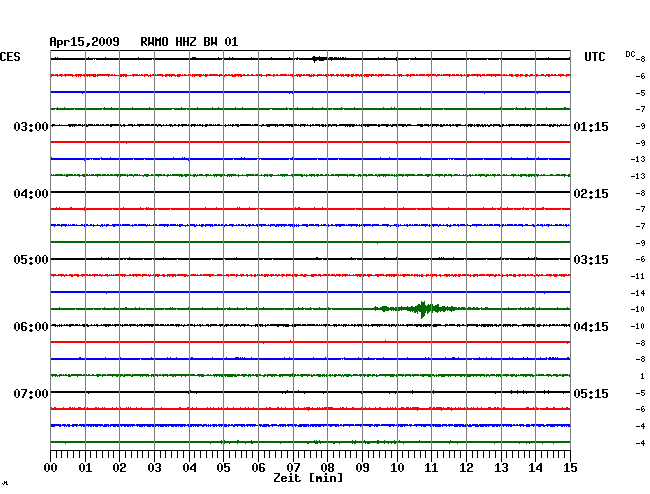Click minute tick label "11" on axis

431,468
